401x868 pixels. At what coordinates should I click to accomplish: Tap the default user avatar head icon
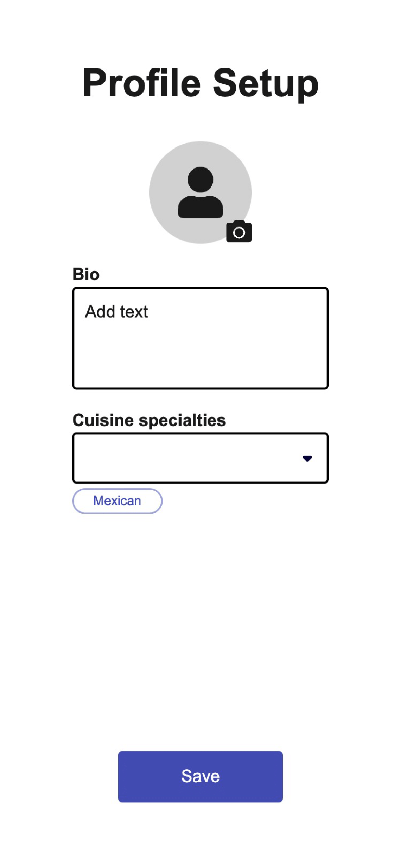[200, 180]
